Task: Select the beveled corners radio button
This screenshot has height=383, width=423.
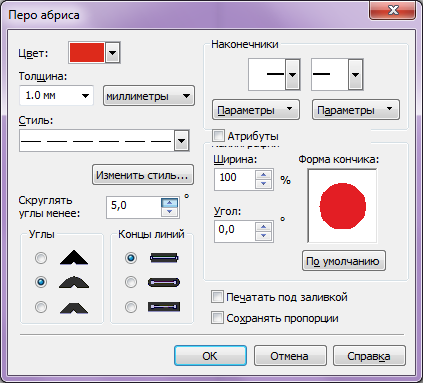Action: 41,307
